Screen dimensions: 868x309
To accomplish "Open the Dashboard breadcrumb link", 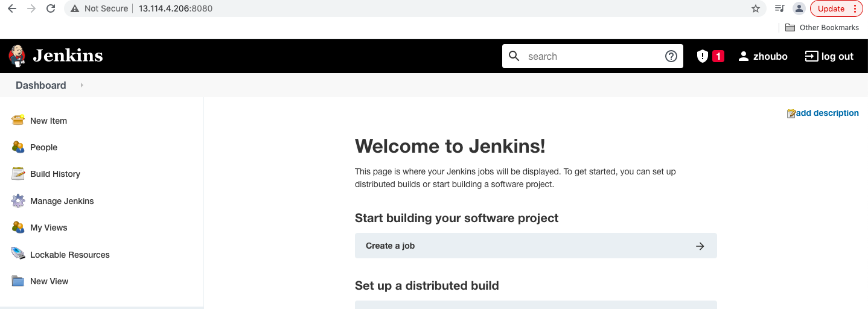I will click(x=41, y=85).
